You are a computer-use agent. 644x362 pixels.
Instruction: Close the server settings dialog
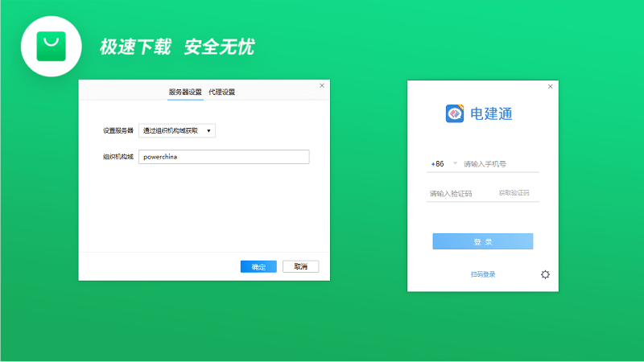tap(322, 85)
